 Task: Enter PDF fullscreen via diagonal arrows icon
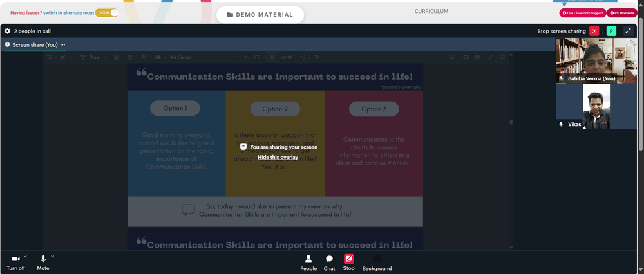click(x=491, y=57)
